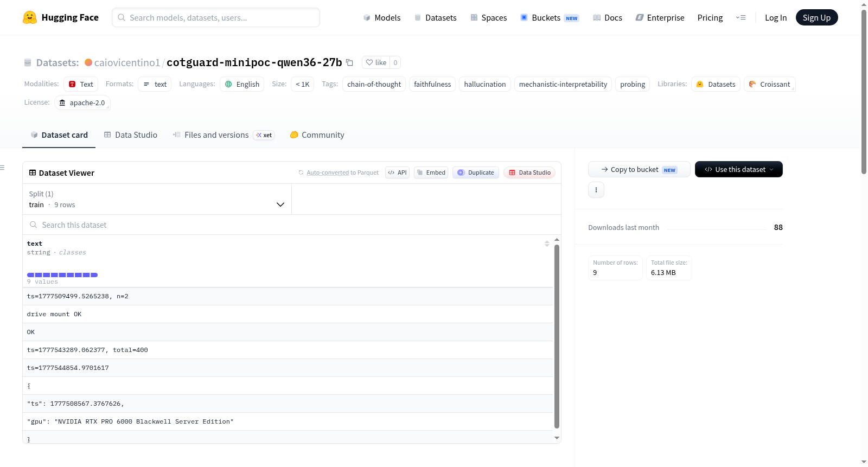Focus the search models, datasets, users field

[x=216, y=17]
